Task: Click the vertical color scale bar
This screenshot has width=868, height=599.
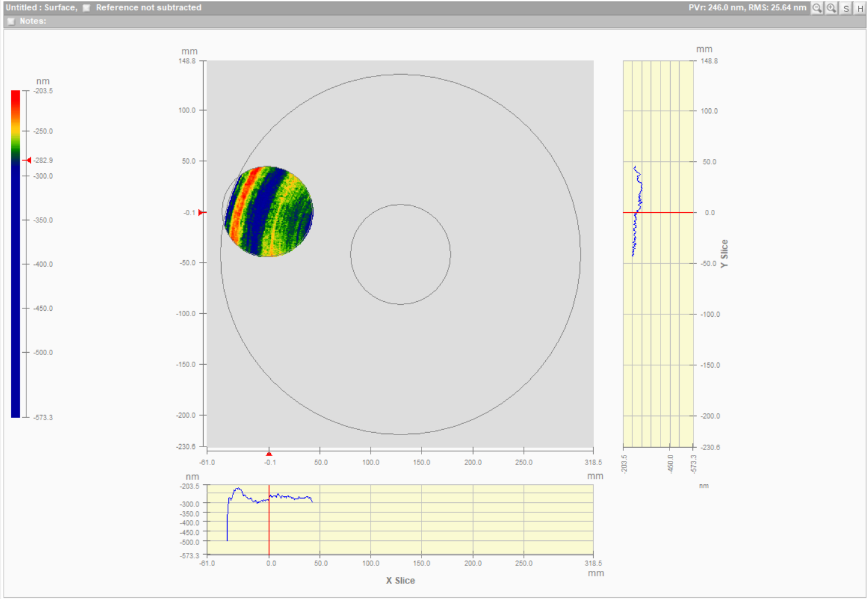Action: 16,253
